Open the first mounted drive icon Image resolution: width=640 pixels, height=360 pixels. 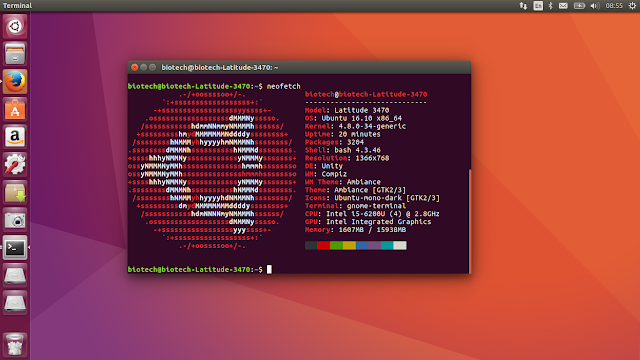(15, 276)
